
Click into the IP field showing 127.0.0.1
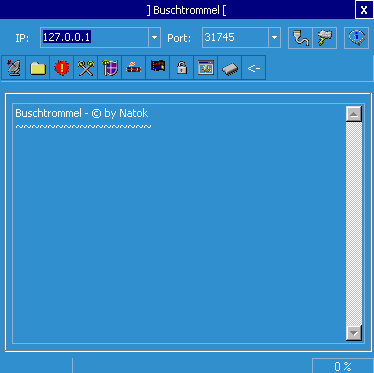point(95,38)
